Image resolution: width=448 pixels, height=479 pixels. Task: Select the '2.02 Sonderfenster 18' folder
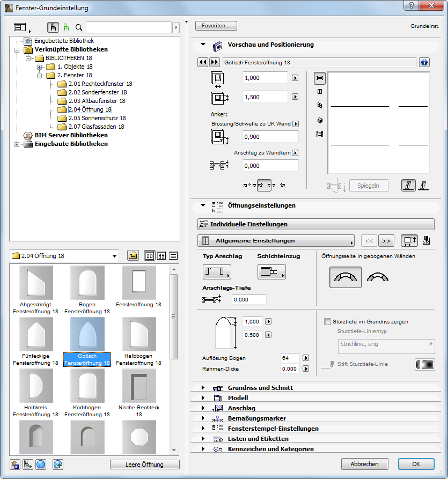coord(98,92)
